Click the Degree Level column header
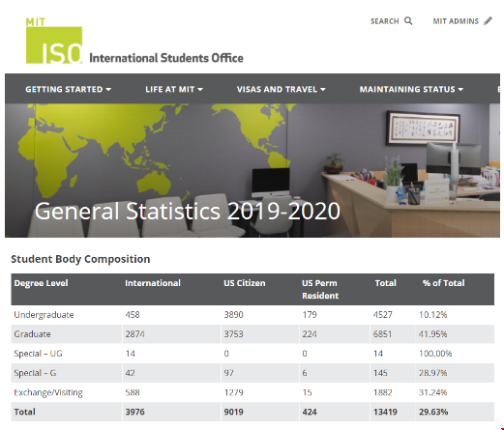 41,283
